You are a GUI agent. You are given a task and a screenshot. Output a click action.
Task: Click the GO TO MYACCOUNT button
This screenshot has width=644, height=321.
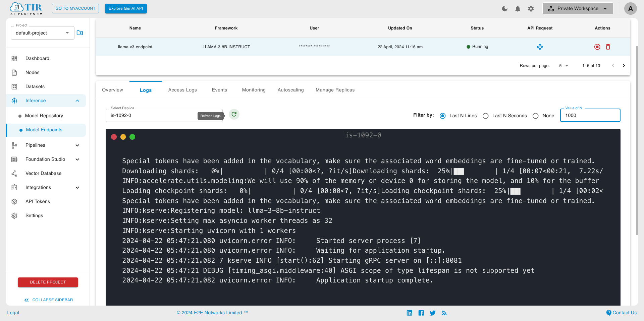75,8
